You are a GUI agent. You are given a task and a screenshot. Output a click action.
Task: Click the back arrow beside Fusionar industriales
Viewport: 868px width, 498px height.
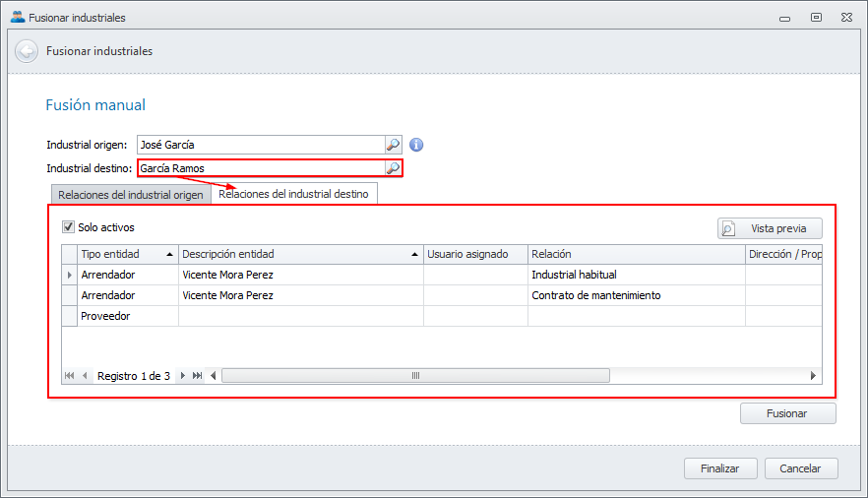point(27,51)
